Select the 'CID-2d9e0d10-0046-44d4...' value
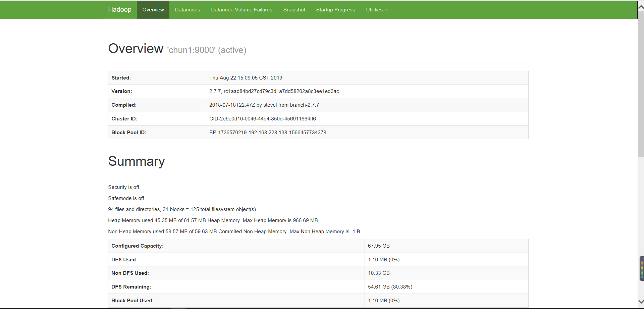This screenshot has width=644, height=309. pos(263,119)
